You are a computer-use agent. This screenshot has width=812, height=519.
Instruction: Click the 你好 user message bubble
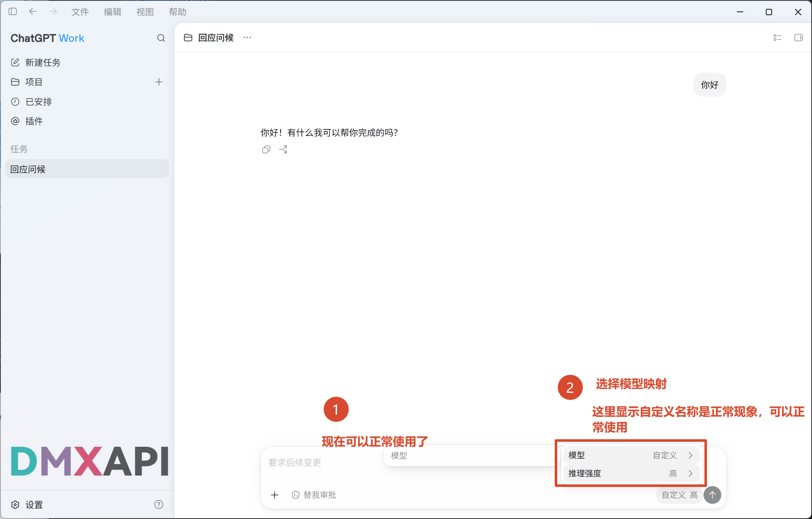tap(709, 85)
